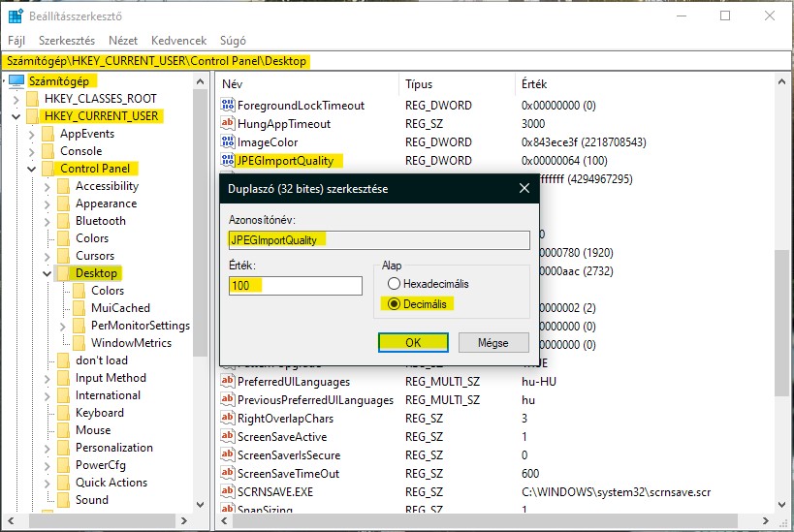Click the ScreenSaveActive string icon
794x532 pixels.
pos(228,436)
